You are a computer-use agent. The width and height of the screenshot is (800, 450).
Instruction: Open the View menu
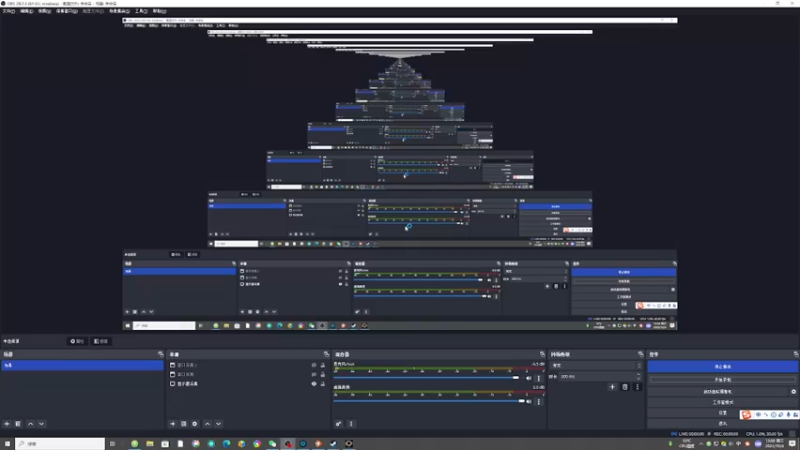click(44, 11)
